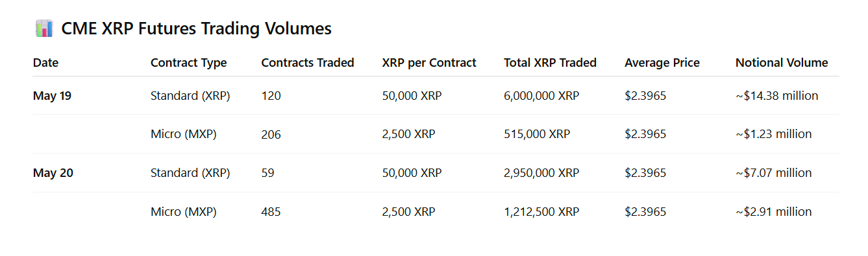This screenshot has width=868, height=256.
Task: Click the 6,000,000 XRP total cell
Action: 541,96
